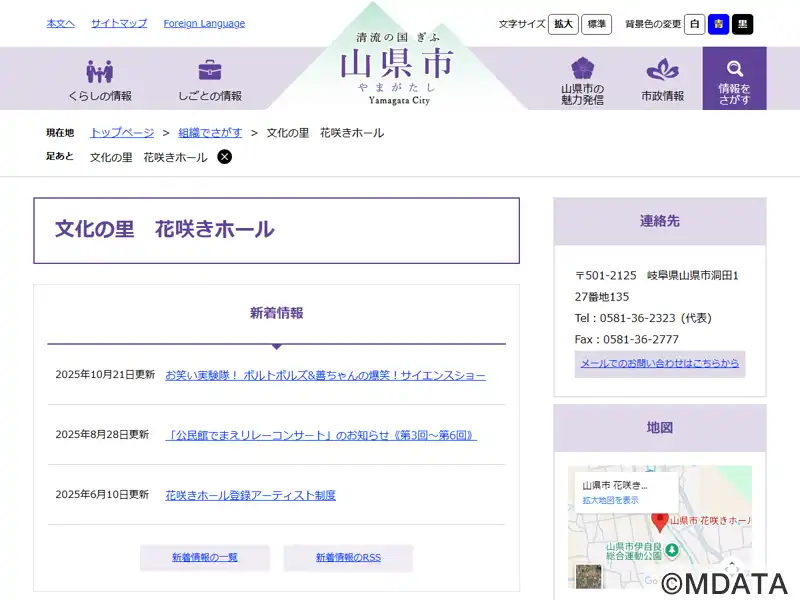Click the 新着情報の一覧 button
Viewport: 800px width, 600px height.
(204, 558)
